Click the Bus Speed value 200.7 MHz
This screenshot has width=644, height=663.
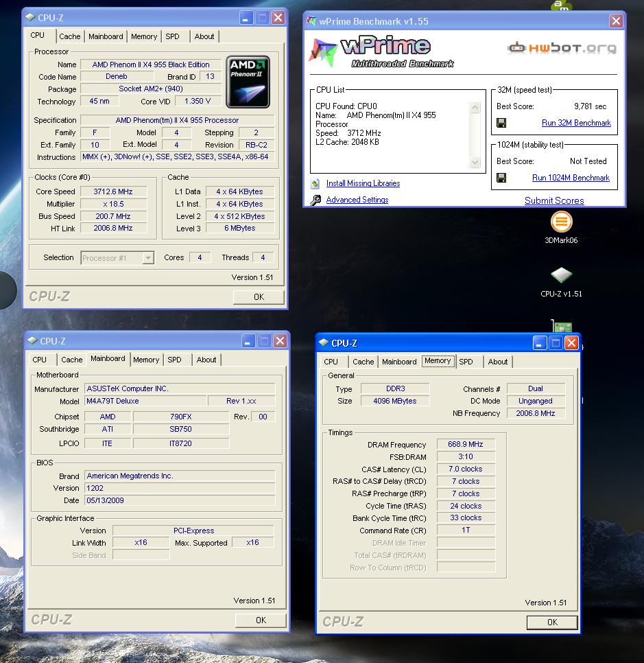113,216
